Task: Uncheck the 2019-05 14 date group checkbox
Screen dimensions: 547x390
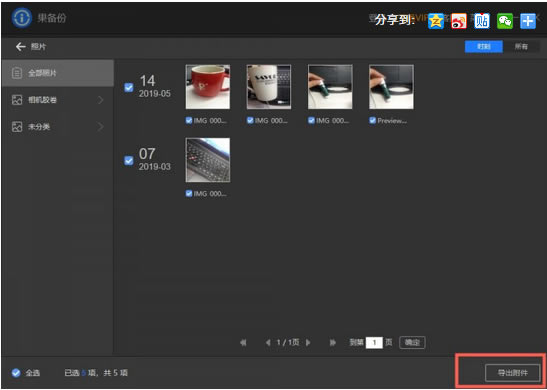Action: 129,88
